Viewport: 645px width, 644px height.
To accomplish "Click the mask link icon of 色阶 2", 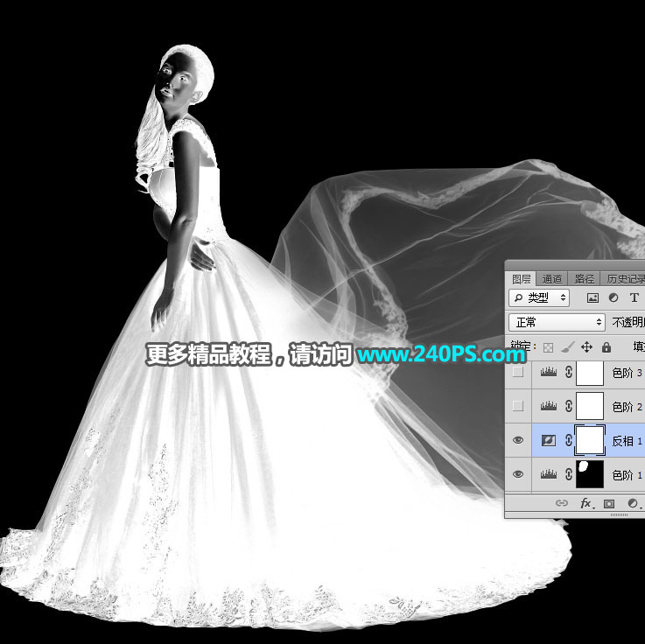I will point(569,406).
